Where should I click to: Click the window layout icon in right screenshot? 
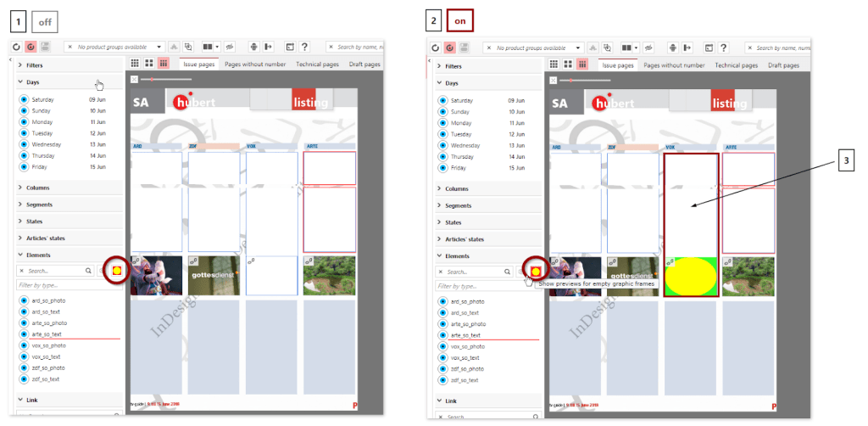click(709, 48)
